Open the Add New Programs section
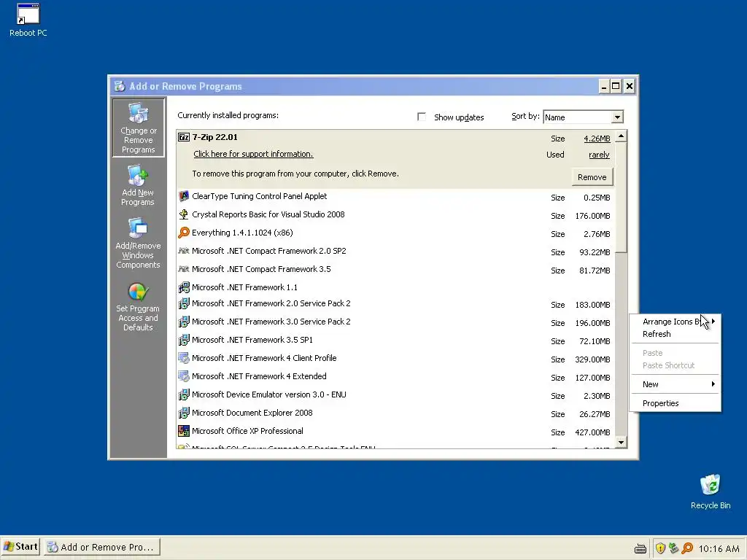This screenshot has width=747, height=560. coord(138,186)
